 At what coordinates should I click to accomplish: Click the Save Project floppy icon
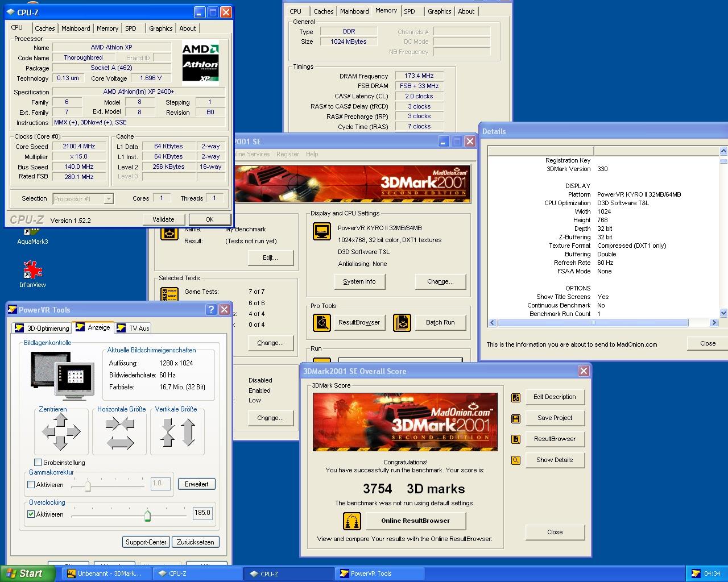[x=516, y=418]
